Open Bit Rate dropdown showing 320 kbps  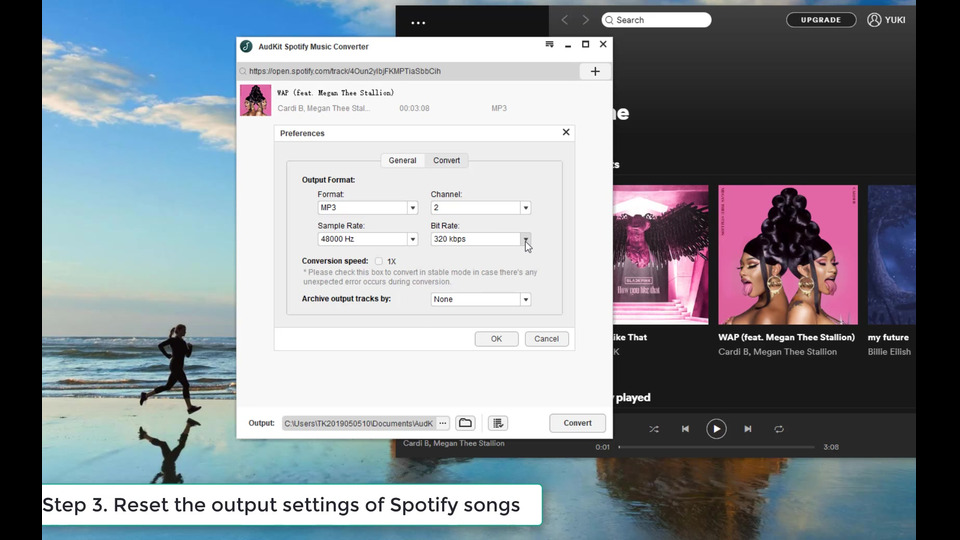pos(481,239)
